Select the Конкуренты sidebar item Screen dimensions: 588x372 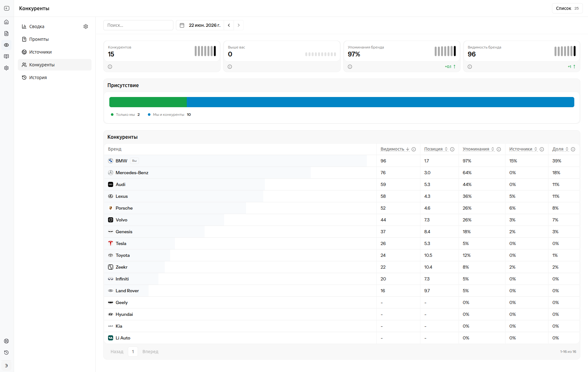(x=54, y=65)
